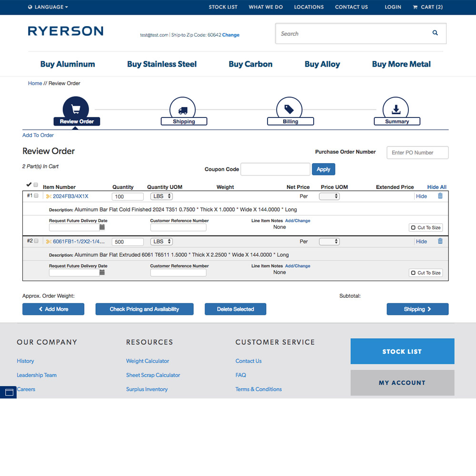476x476 pixels.
Task: Tick the checkbox for item #2
Action: click(36, 241)
